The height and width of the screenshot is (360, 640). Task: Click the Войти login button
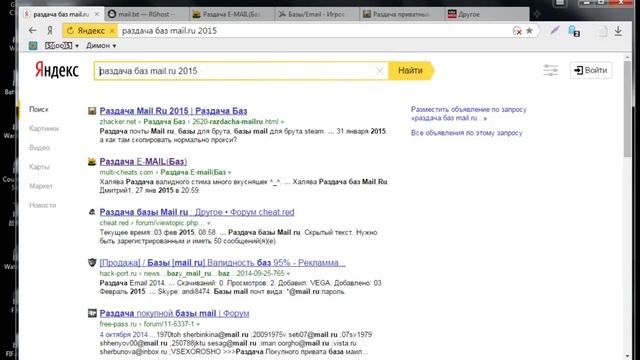591,70
